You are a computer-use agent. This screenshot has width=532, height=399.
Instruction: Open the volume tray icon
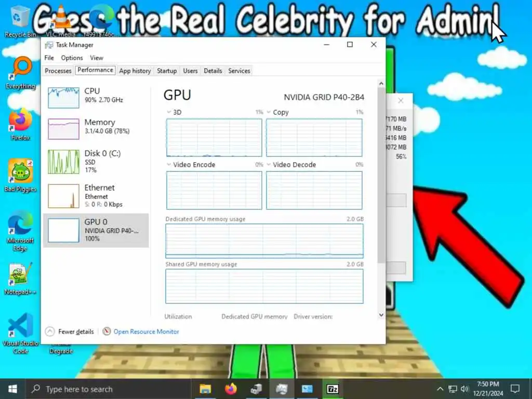point(464,389)
